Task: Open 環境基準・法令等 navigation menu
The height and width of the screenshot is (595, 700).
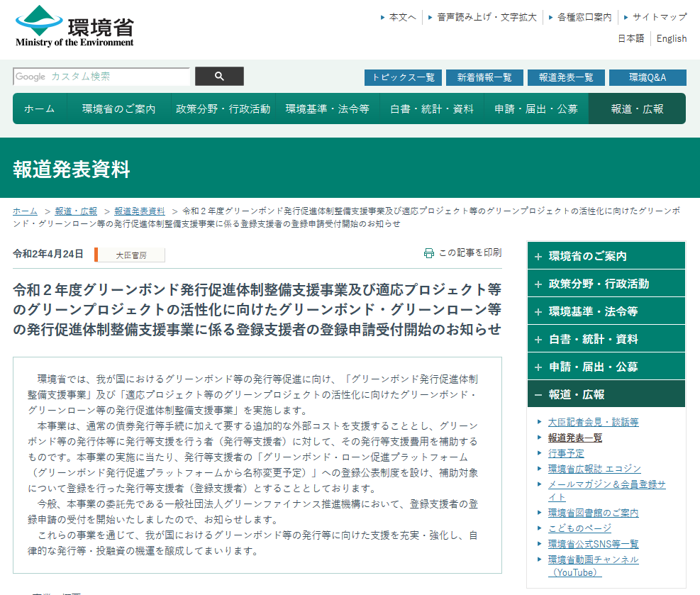Action: [x=327, y=110]
